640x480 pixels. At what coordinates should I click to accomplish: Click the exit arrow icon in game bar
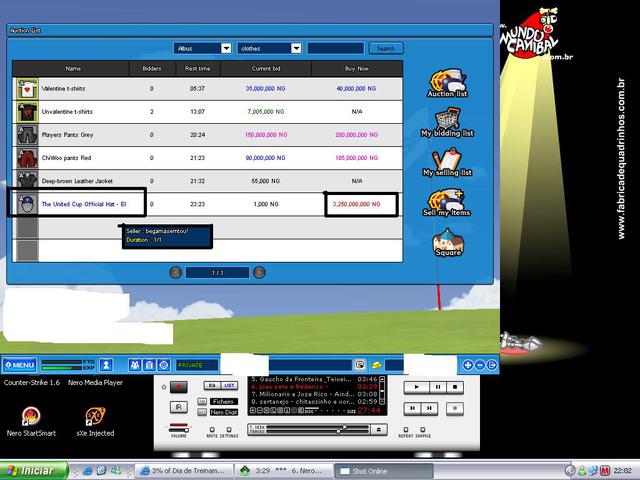(492, 365)
